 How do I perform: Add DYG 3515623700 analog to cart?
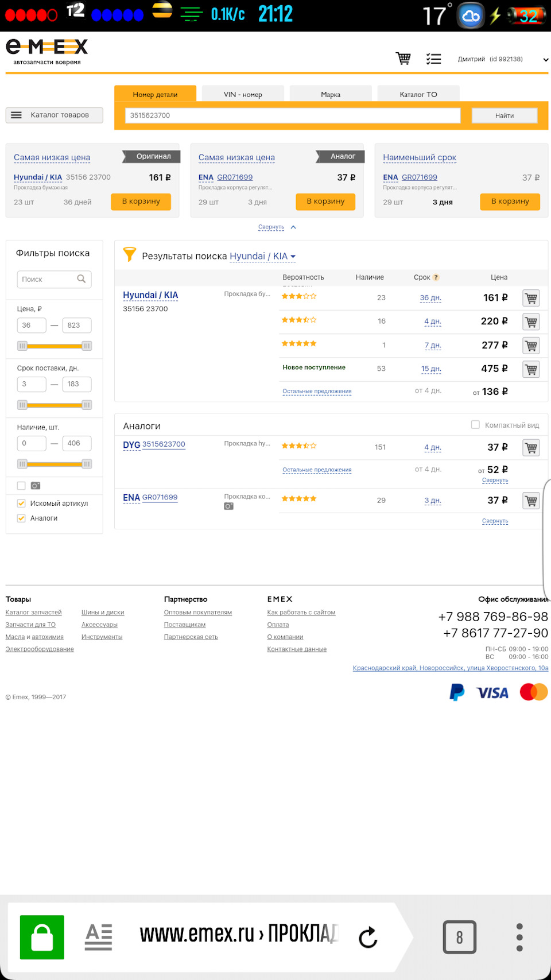pos(531,448)
